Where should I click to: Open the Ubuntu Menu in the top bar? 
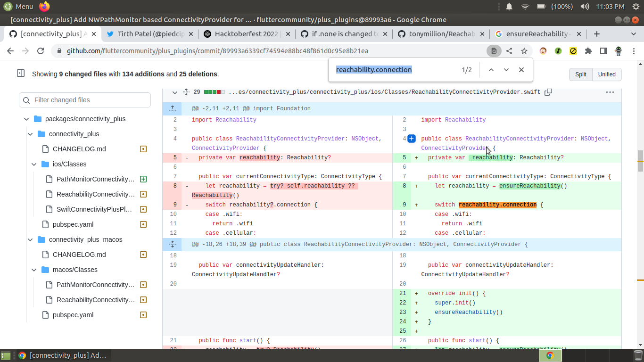pos(19,7)
